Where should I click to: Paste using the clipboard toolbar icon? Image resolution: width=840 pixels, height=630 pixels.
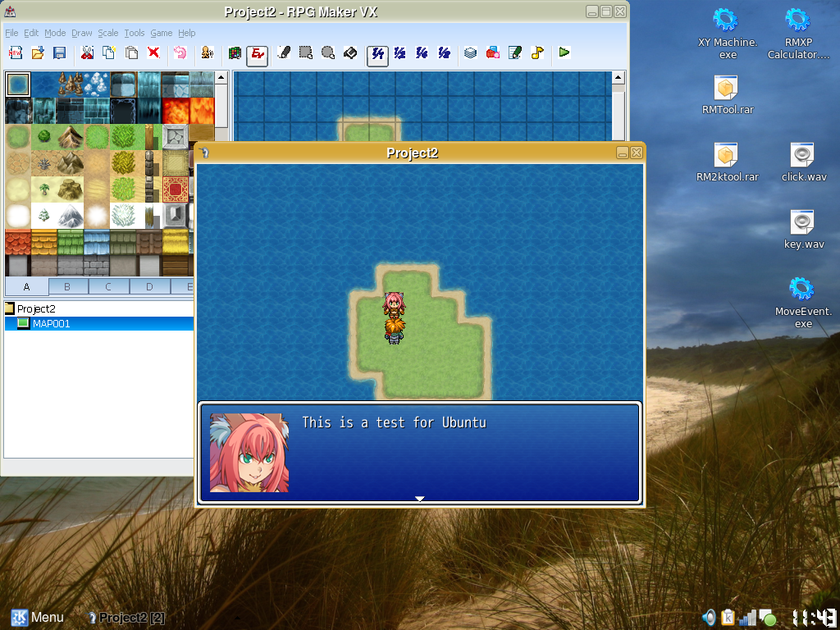tap(131, 52)
